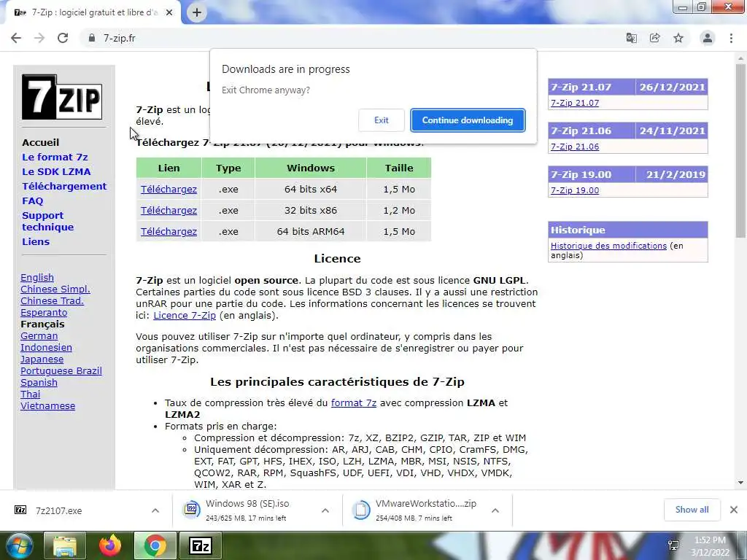Click Téléchargez for 64 bits ARM64

point(169,231)
